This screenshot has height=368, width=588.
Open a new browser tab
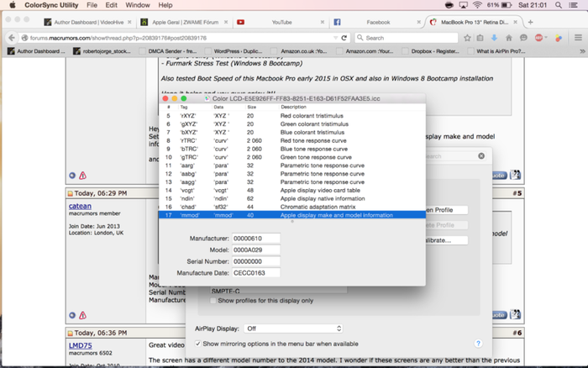(x=530, y=22)
